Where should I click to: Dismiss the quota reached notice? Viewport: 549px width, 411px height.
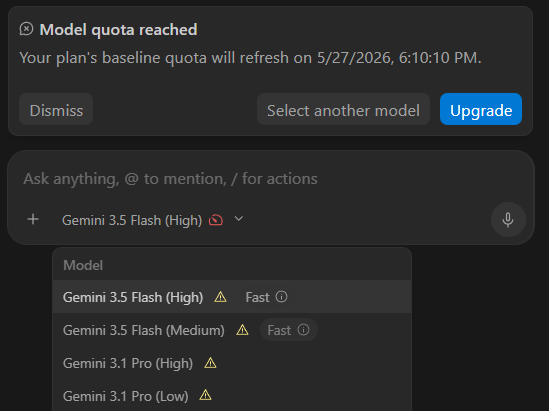56,110
